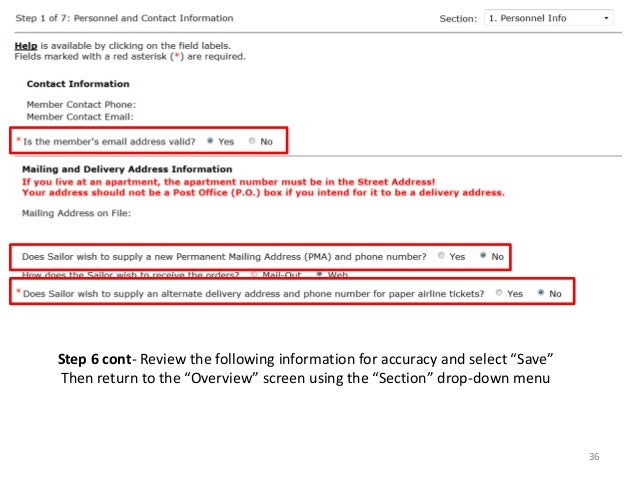Click the red apartment number warning text
This screenshot has width=638, height=479.
point(228,182)
